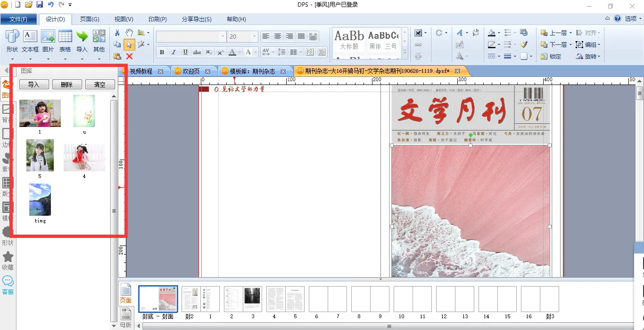Click the scissors cut icon
Screen dimensions: 644x330
point(117,33)
